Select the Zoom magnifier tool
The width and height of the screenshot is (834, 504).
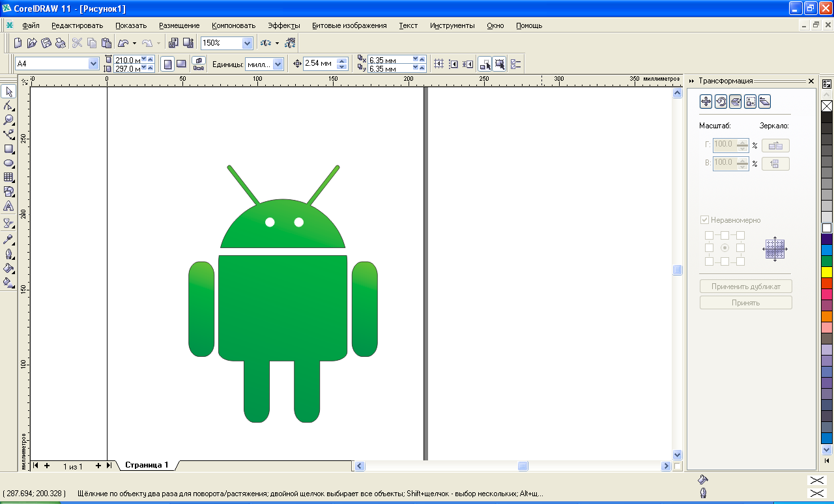(8, 120)
